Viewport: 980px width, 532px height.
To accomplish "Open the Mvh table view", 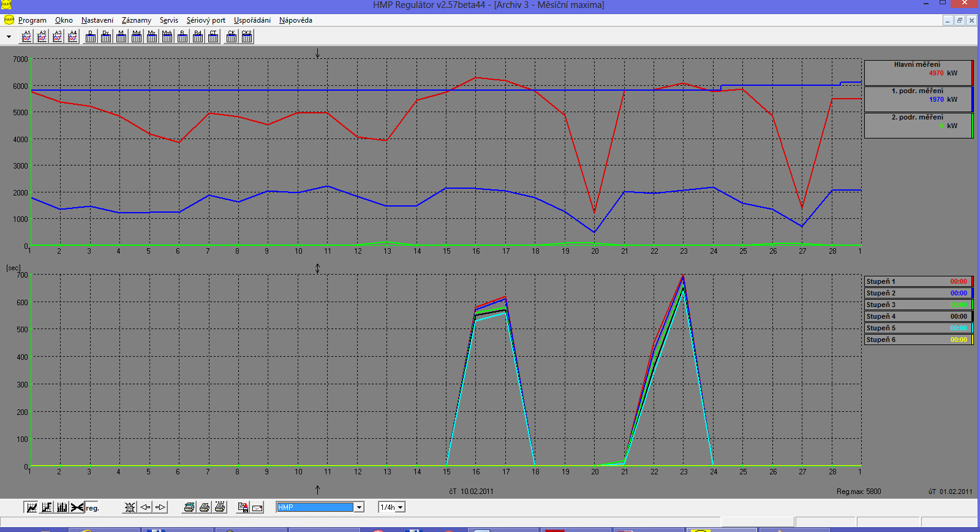I will 167,37.
